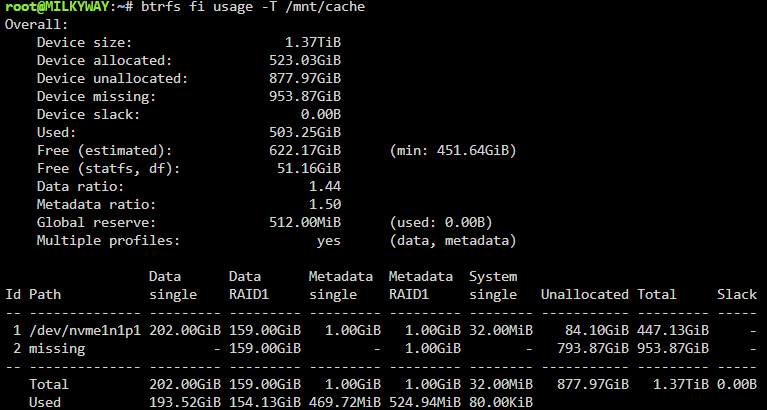Select the device path /dev/nvme1n1p1
This screenshot has height=410, width=767.
[85, 331]
